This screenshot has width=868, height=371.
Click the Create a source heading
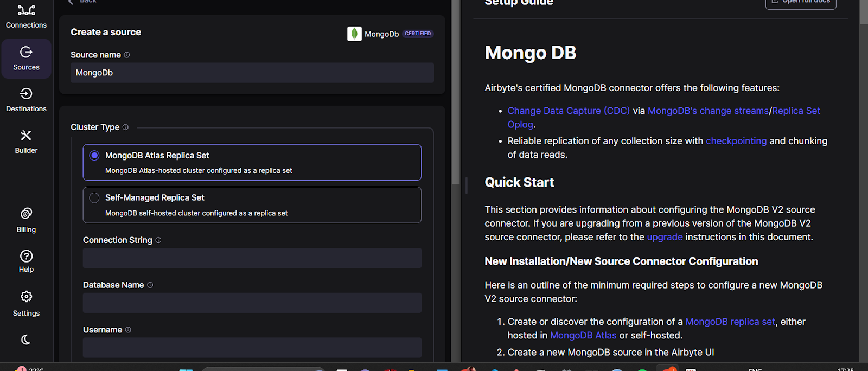click(x=106, y=32)
